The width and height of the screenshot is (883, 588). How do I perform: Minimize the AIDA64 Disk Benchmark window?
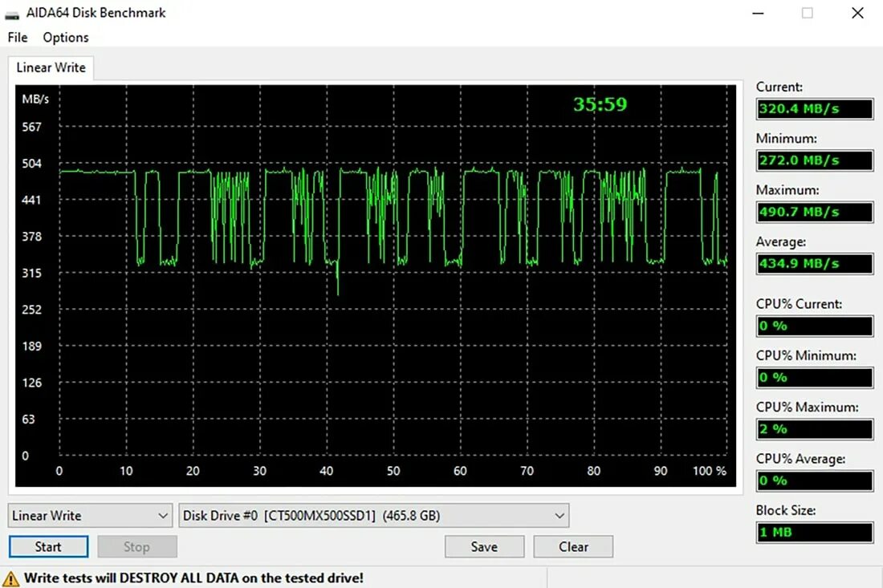[x=758, y=13]
